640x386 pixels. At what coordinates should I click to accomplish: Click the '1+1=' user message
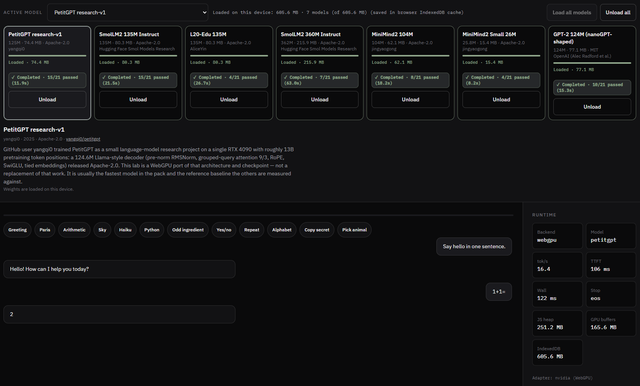(x=499, y=292)
